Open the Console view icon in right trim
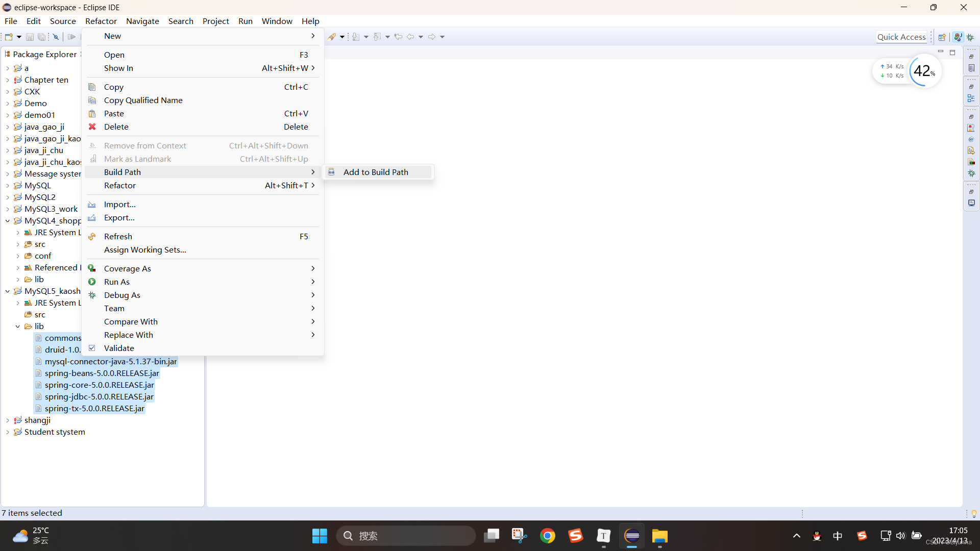Viewport: 980px width, 551px height. 971,203
